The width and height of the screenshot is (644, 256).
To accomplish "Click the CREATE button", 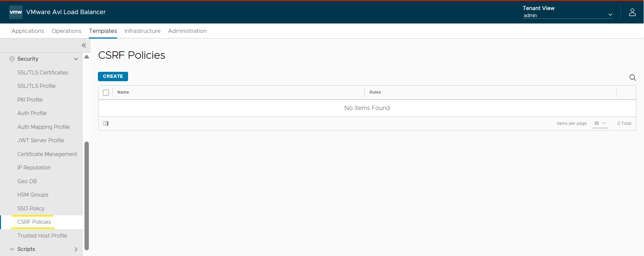I will coord(113,76).
